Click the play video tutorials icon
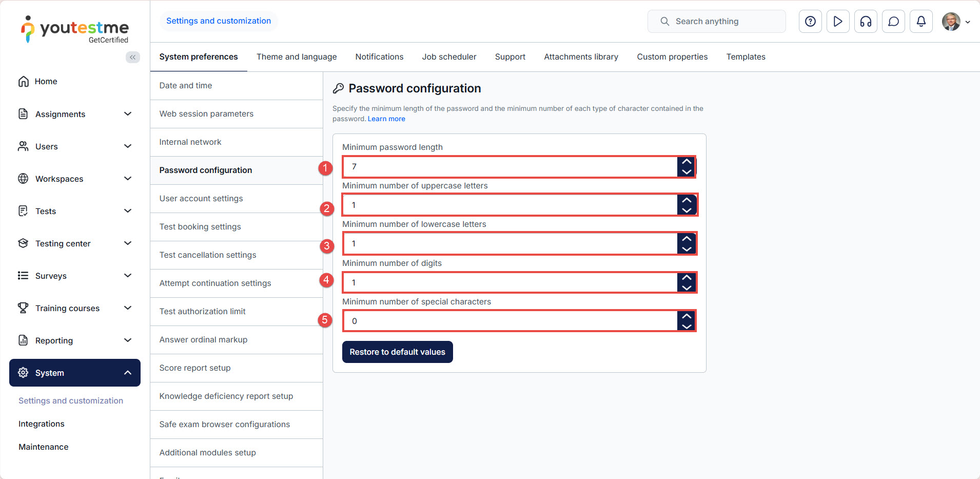 [838, 22]
